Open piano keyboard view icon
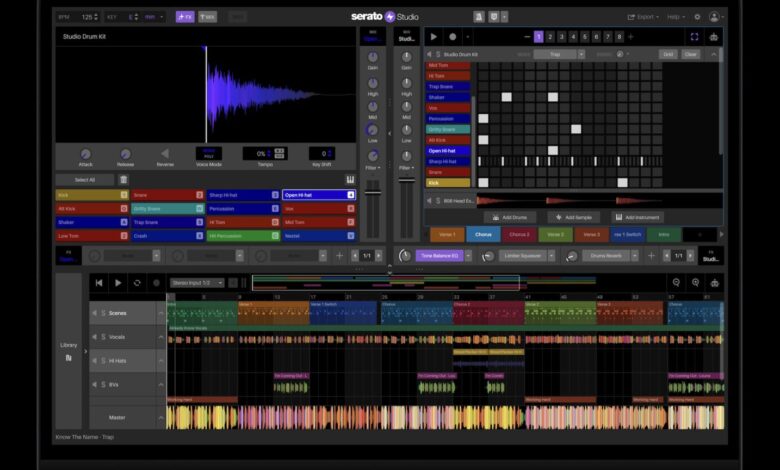Screen dimensions: 780x470 pos(350,180)
